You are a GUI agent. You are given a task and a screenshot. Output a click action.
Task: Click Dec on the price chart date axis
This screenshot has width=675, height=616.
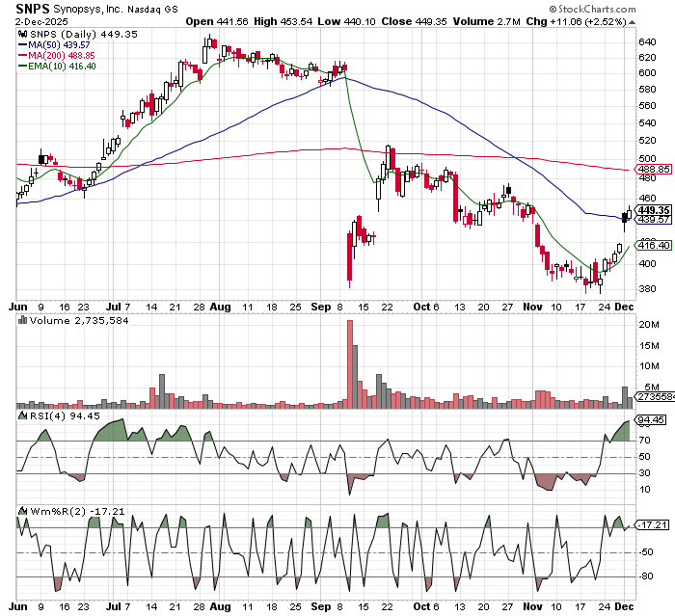pos(624,307)
